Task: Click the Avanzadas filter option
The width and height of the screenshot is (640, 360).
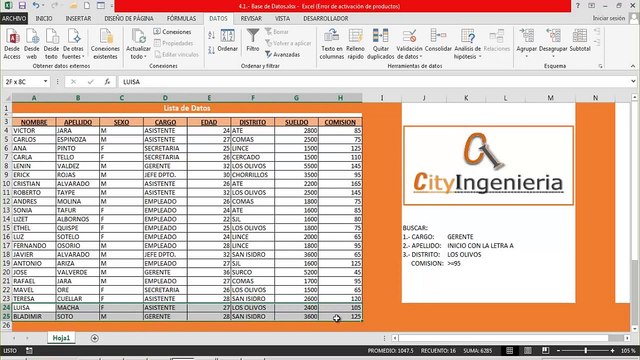Action: pos(282,54)
